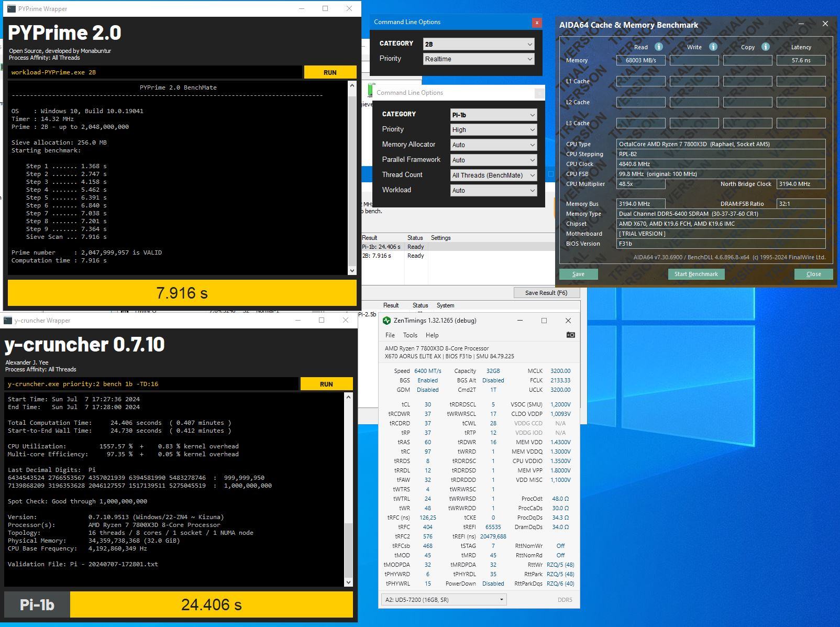
Task: Click the Save Result (F6) button
Action: tap(546, 293)
